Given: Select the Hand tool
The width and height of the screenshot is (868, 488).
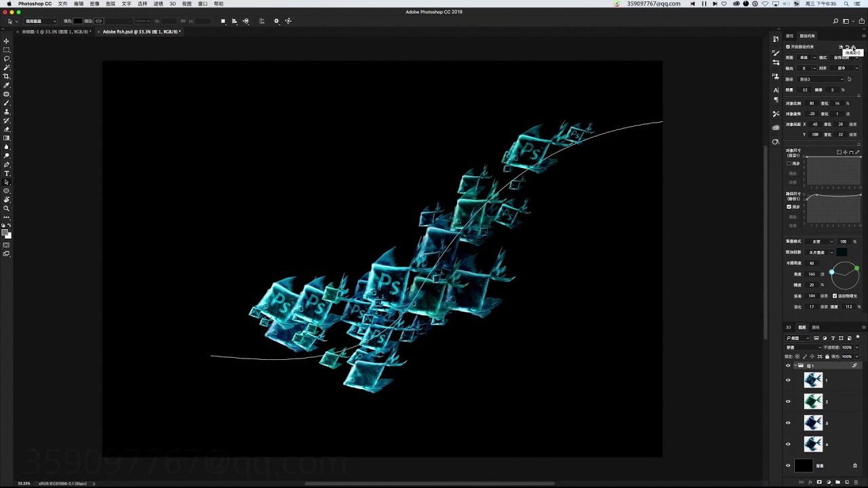Looking at the screenshot, I should [x=7, y=200].
